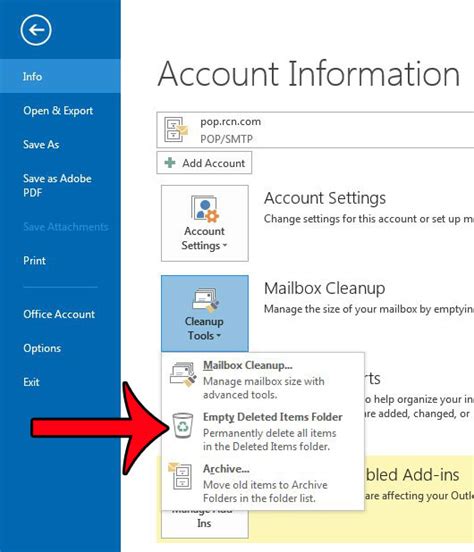Click the Account Information heading
The width and height of the screenshot is (474, 552).
[309, 74]
